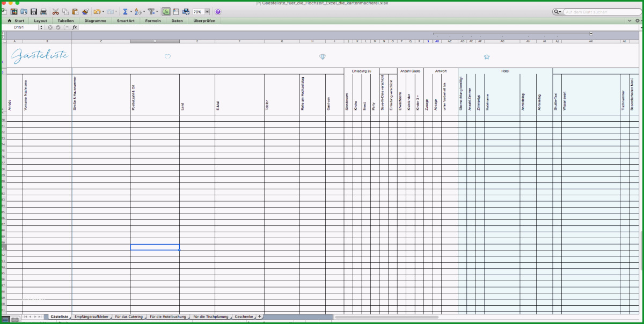Switch to the Geschenke sheet tab
Screen dimensions: 644x324
(244, 316)
